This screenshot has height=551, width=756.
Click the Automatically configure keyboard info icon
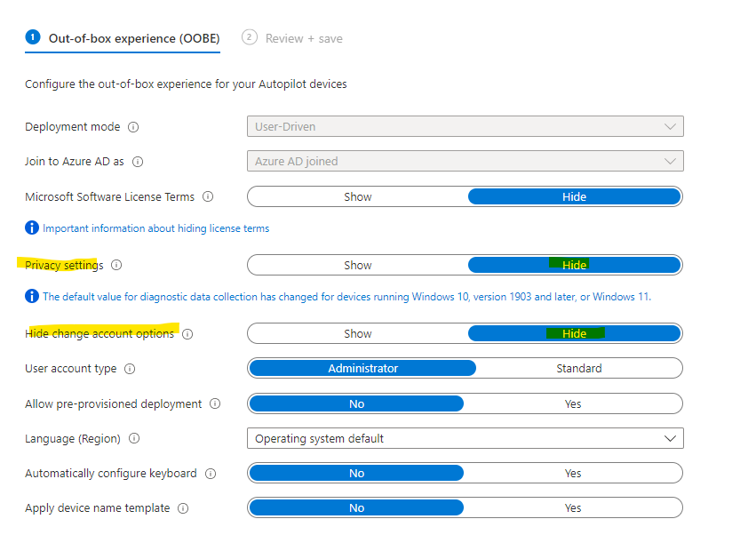coord(210,473)
